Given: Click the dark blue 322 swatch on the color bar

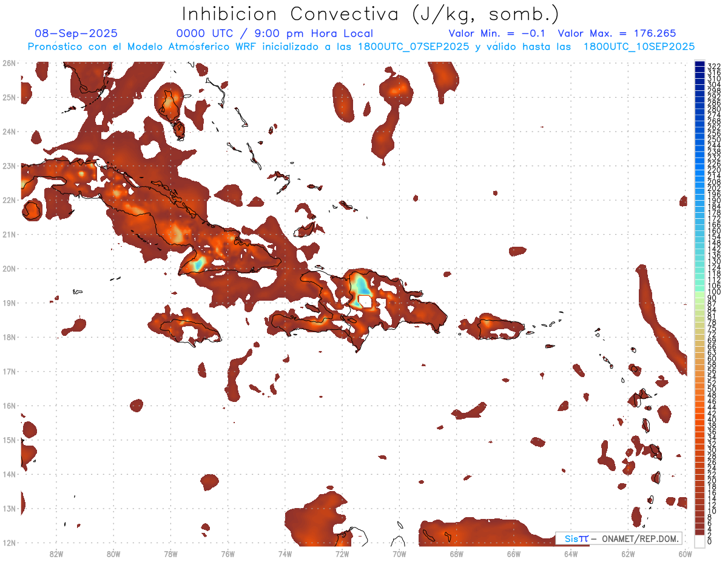Looking at the screenshot, I should tap(700, 65).
